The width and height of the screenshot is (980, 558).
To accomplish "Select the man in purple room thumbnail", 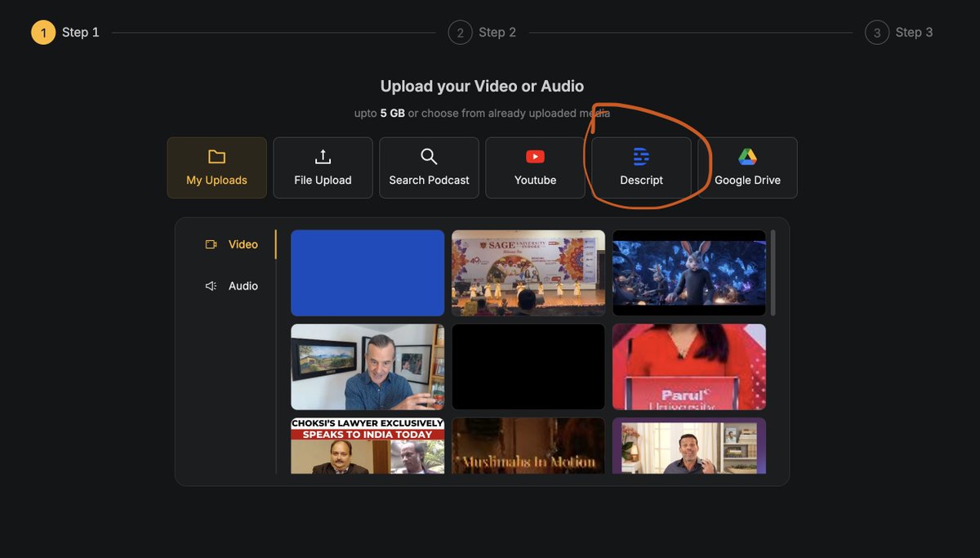I will [x=689, y=446].
